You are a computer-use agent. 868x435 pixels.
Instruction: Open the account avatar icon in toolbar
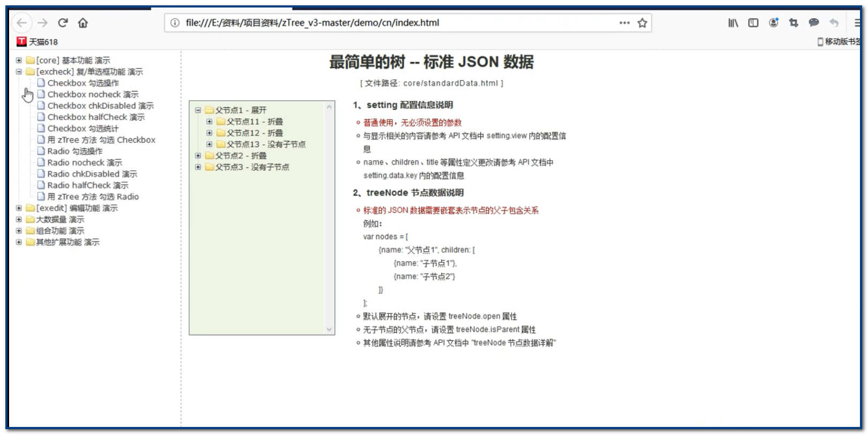point(773,22)
